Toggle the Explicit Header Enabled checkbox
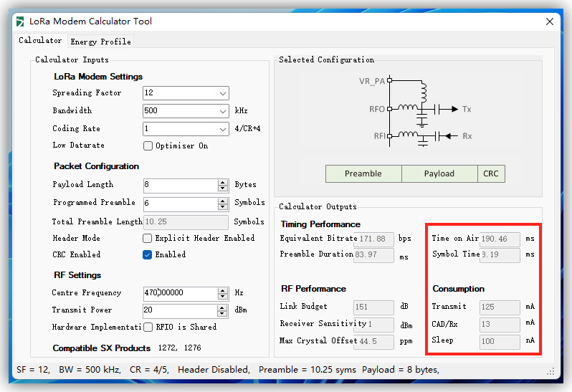The height and width of the screenshot is (392, 572). (x=148, y=238)
